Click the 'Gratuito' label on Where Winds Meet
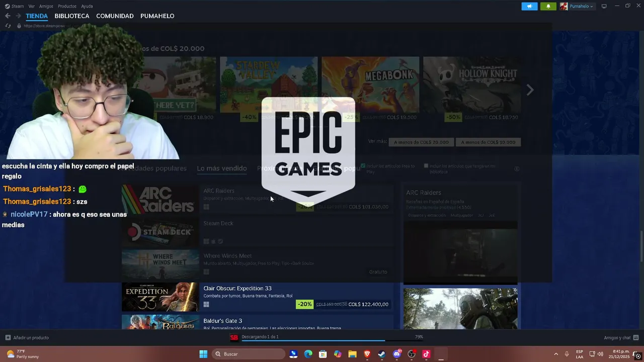644x362 pixels. (x=378, y=272)
